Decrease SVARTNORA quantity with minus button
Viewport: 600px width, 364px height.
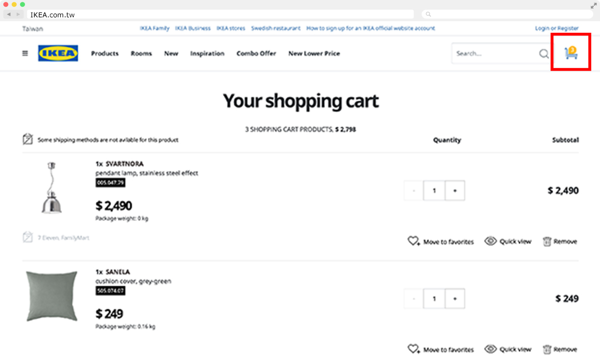click(413, 191)
